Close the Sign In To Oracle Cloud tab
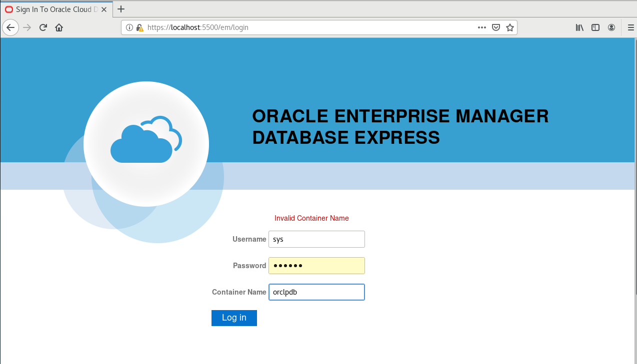The height and width of the screenshot is (364, 637). (104, 9)
